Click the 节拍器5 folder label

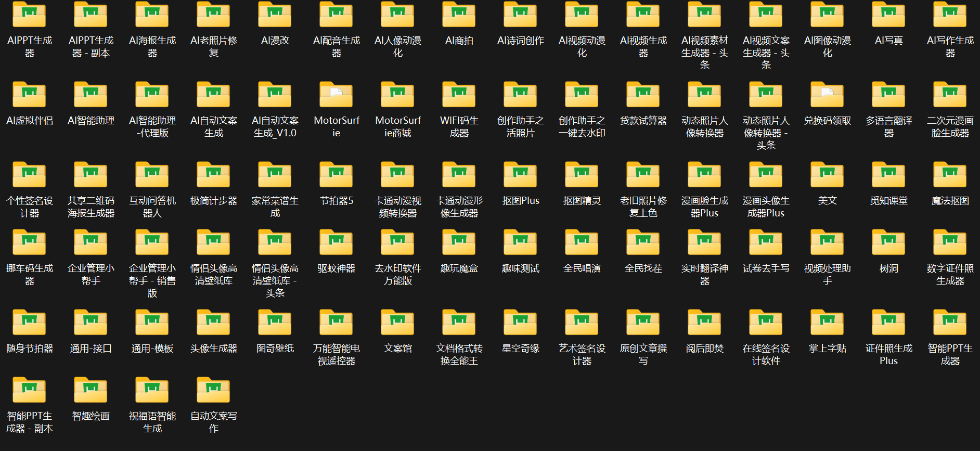point(336,201)
